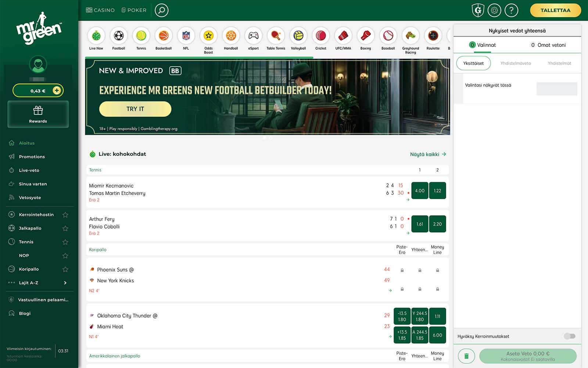The image size is (588, 368).
Task: Favorite Jalkapallo with the star
Action: (65, 229)
